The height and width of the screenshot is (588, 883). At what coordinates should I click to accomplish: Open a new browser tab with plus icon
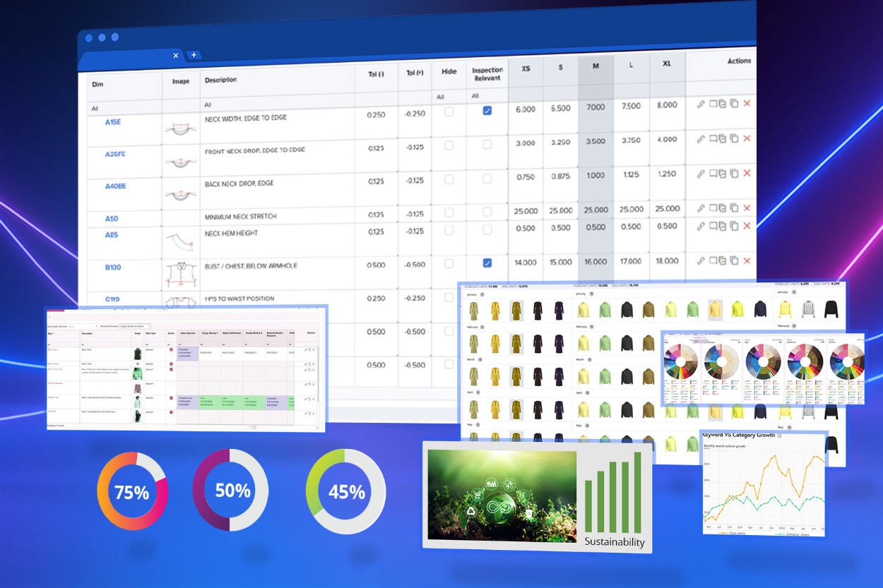click(194, 55)
